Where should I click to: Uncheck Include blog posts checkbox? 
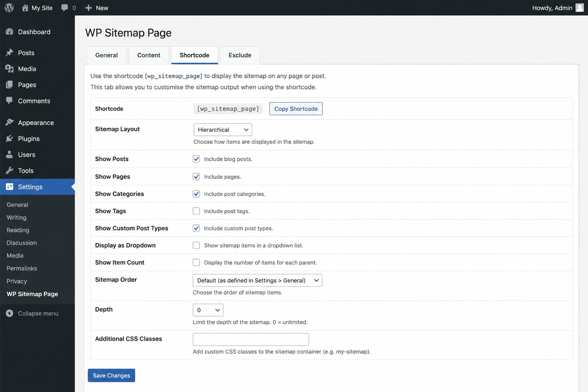(196, 159)
